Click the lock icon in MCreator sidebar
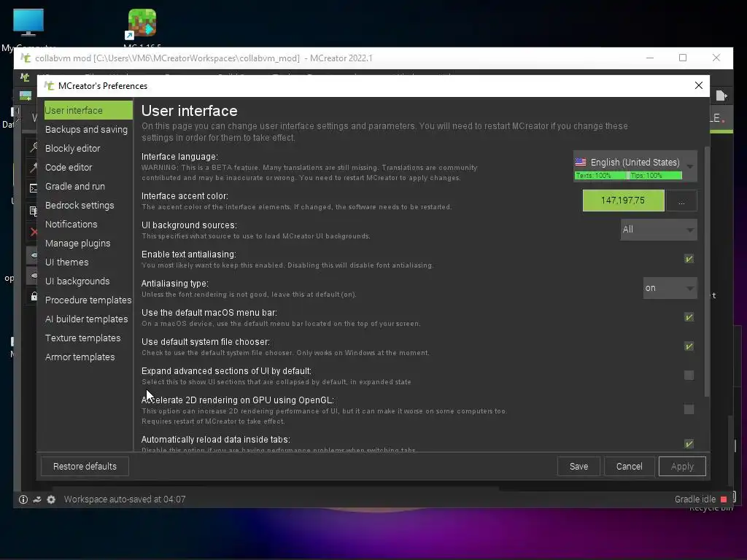The height and width of the screenshot is (560, 747). coord(34,296)
